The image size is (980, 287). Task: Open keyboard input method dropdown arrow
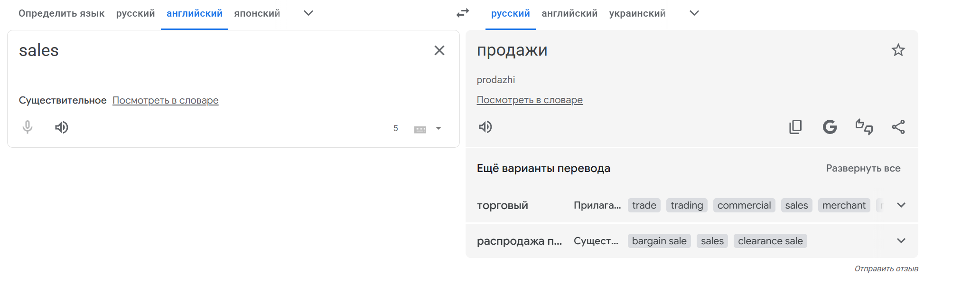(x=439, y=128)
